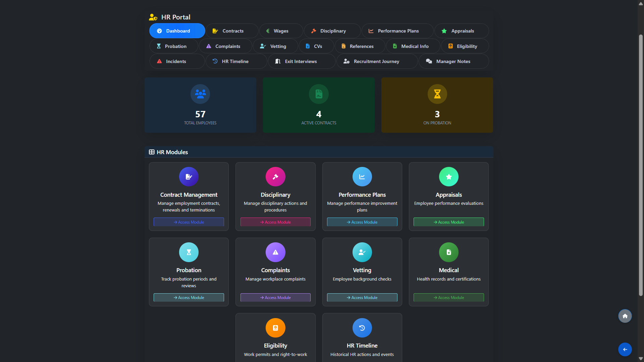The width and height of the screenshot is (644, 362).
Task: Go to the References tab
Action: point(360,46)
